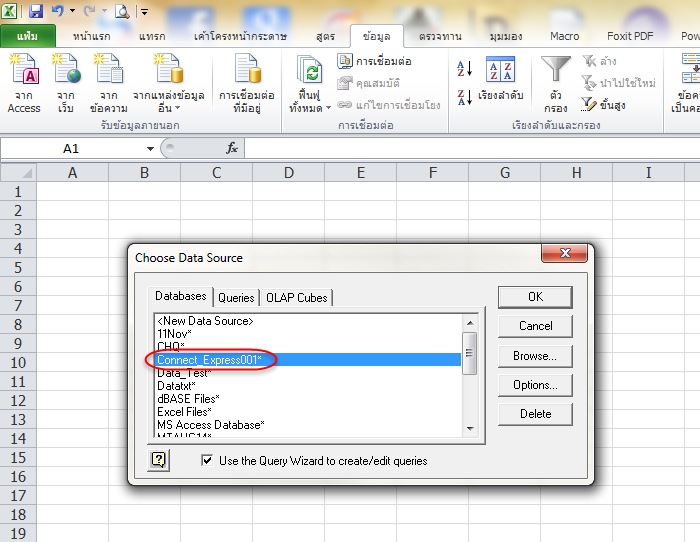Select column E header

click(361, 172)
